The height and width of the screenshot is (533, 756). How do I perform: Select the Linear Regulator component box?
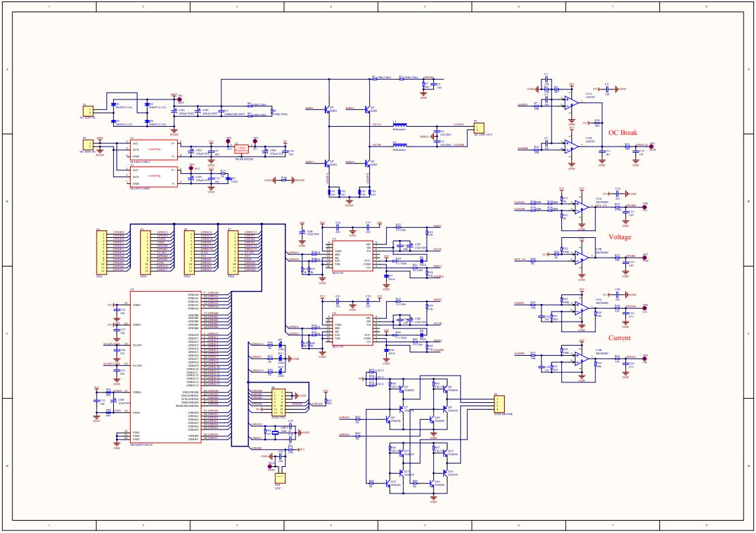coord(242,150)
